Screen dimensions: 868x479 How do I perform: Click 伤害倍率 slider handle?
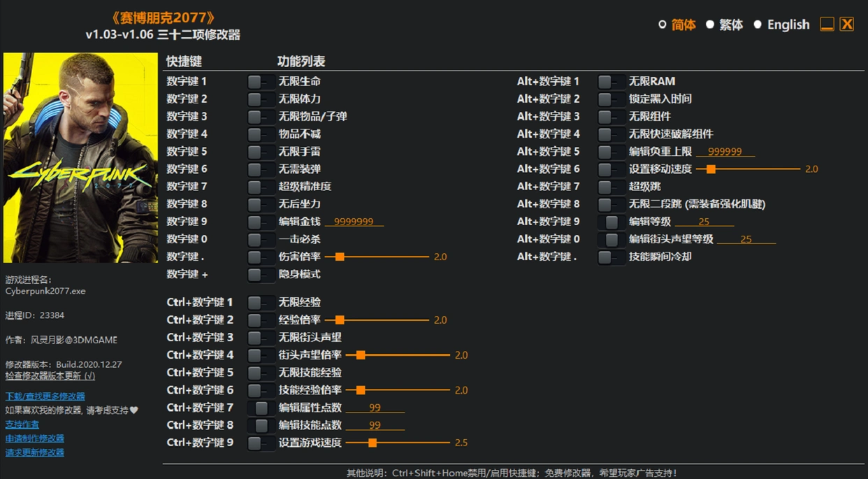pyautogui.click(x=340, y=257)
